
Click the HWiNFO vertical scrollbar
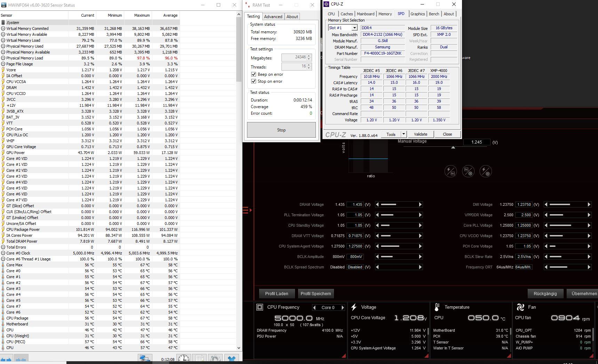[239, 181]
